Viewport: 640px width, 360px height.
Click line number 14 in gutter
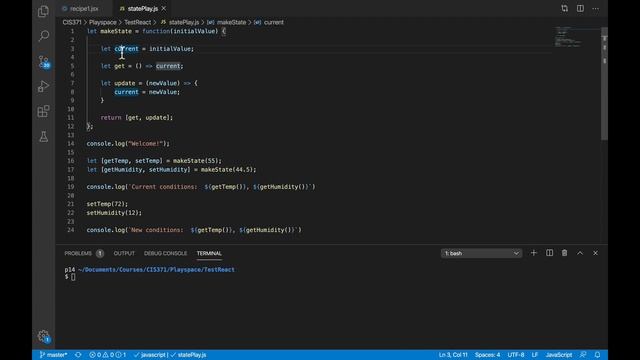[x=71, y=144]
